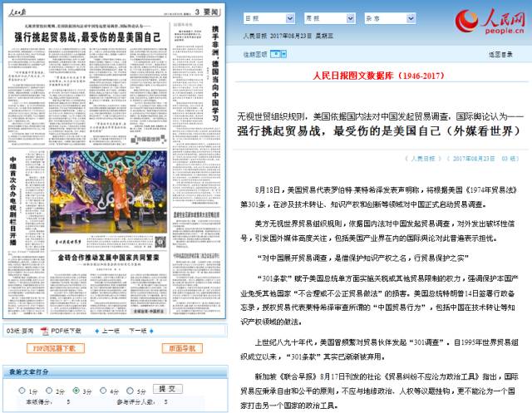Open the 周报 dropdown

tap(329, 18)
